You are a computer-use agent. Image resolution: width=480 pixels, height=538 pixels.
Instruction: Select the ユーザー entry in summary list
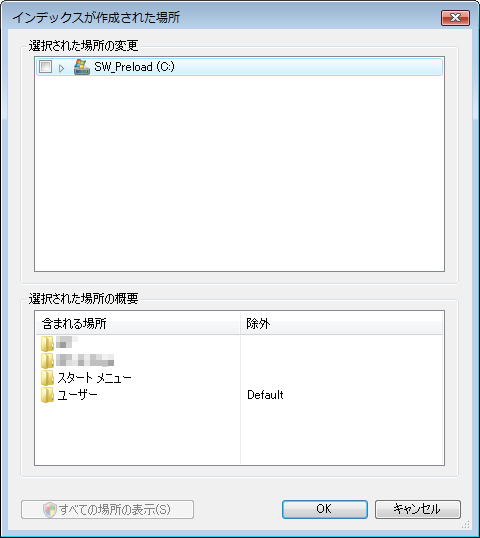(x=77, y=395)
